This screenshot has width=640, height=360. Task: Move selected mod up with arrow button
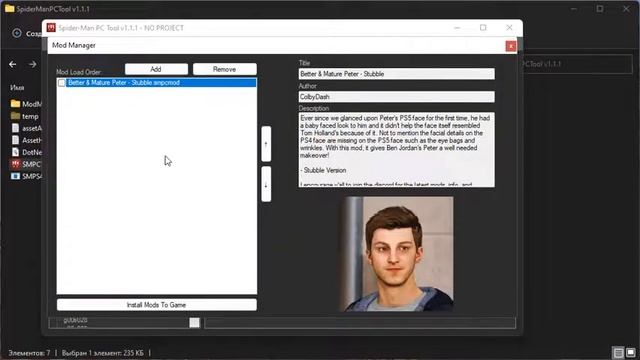click(266, 144)
